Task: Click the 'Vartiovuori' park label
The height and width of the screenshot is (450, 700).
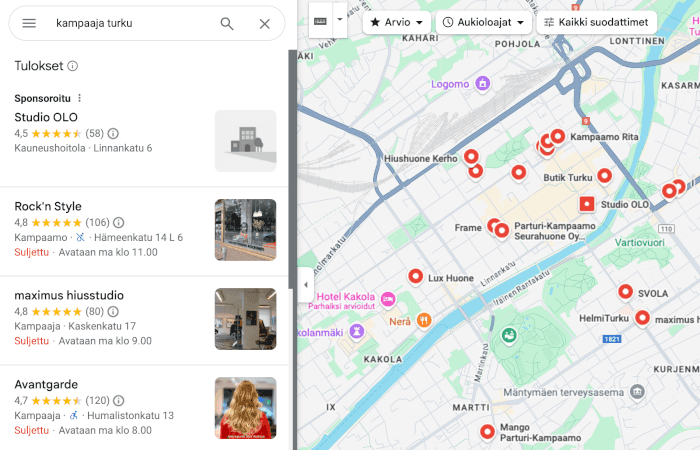Action: pyautogui.click(x=639, y=242)
